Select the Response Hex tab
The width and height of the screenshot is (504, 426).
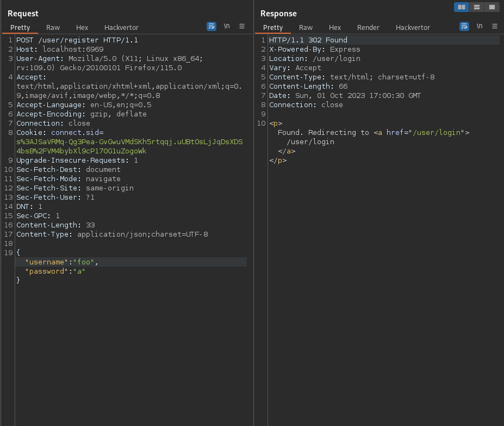coord(334,28)
